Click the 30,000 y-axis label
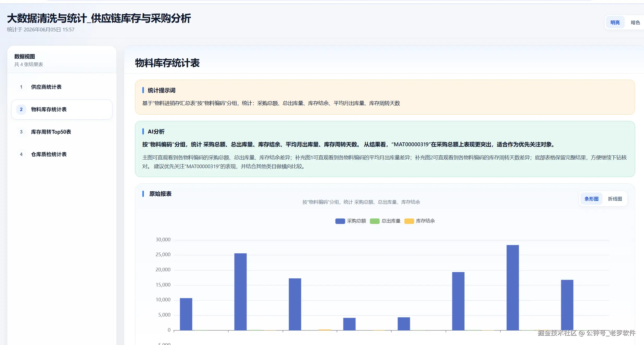Image resolution: width=644 pixels, height=345 pixels. (x=163, y=240)
